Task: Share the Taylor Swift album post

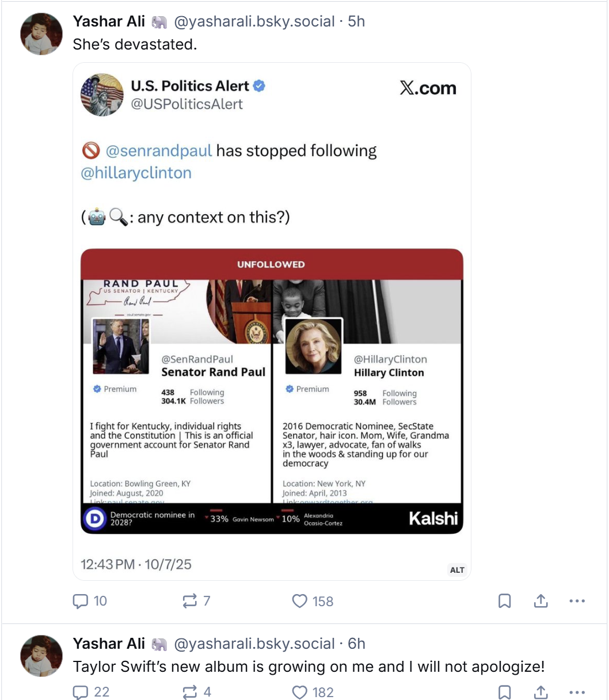Action: [540, 692]
